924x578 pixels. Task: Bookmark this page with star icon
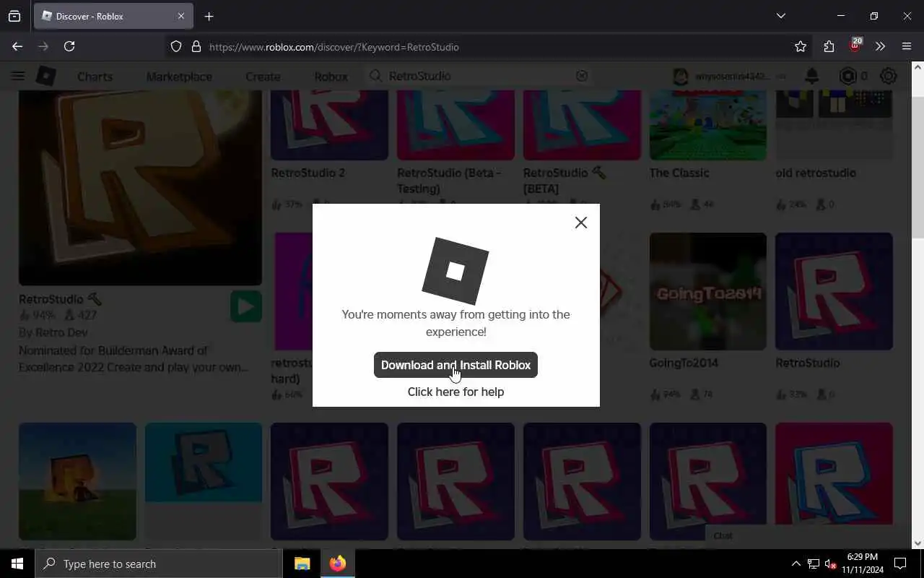[x=801, y=46]
